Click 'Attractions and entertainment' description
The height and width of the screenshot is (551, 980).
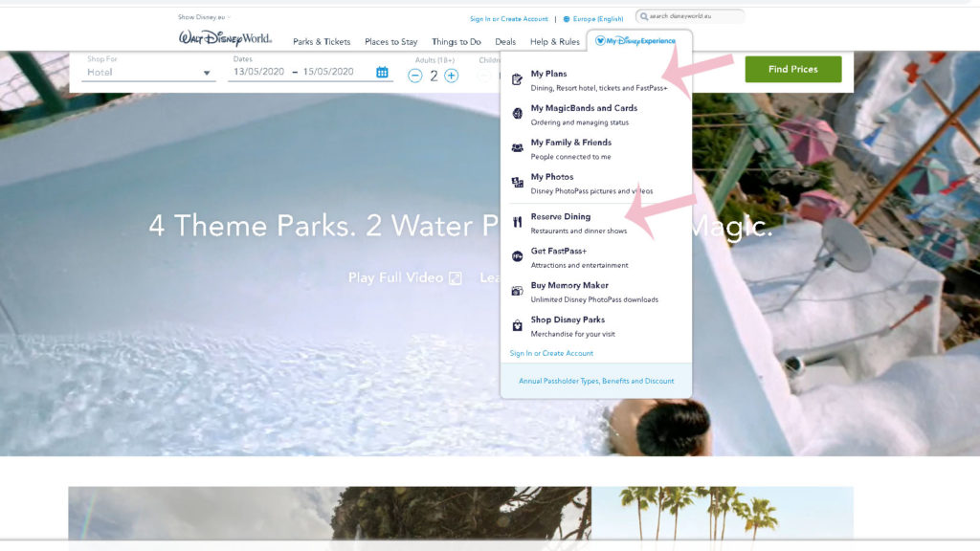click(579, 266)
